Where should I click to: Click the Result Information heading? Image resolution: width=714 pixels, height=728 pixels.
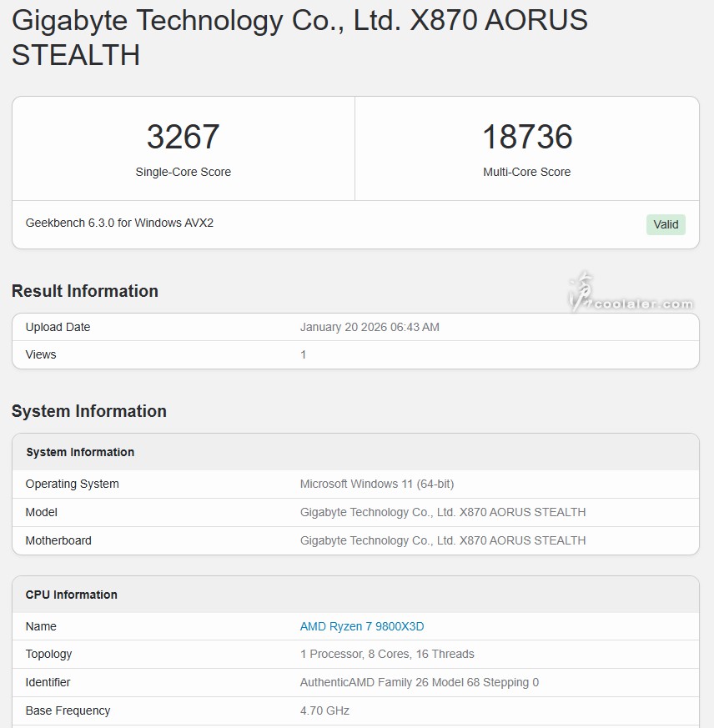85,291
